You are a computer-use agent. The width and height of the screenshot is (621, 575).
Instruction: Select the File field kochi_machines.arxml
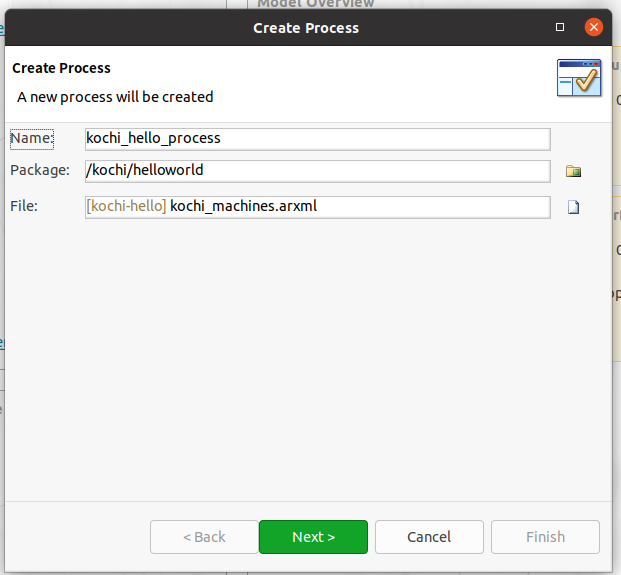coord(318,207)
